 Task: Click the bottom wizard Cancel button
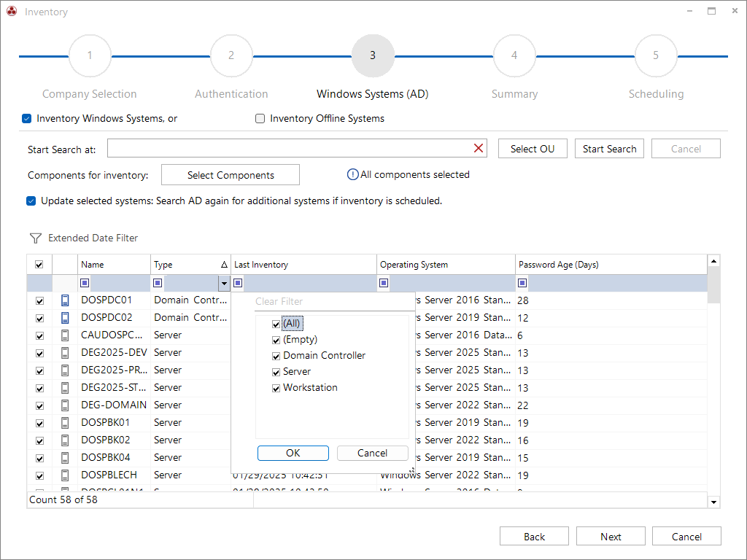(x=686, y=536)
